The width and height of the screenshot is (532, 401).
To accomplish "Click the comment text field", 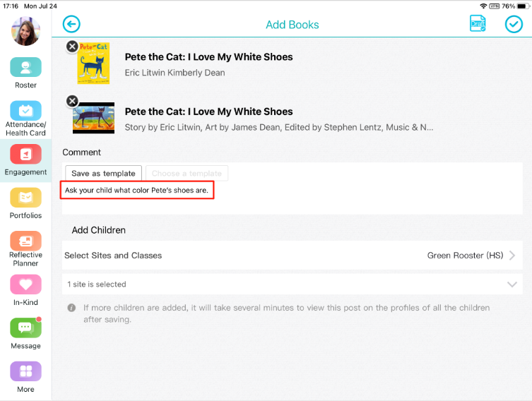I will click(292, 197).
